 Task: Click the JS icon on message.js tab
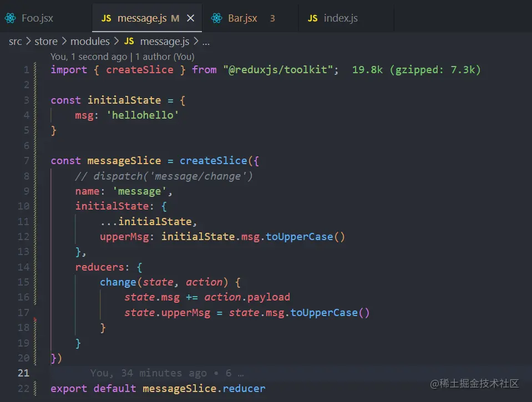(106, 18)
